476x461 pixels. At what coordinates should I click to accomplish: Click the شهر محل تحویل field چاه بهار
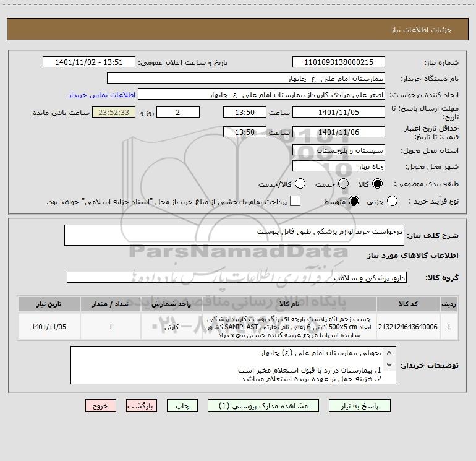339,166
